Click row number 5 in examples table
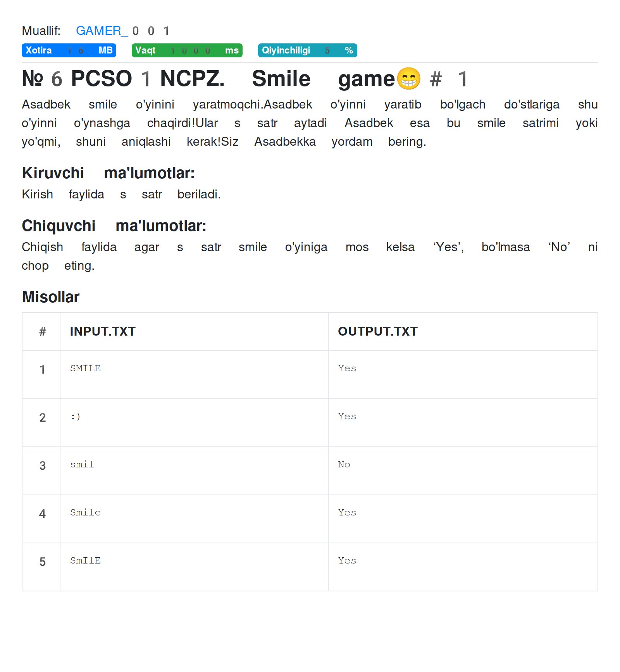Image resolution: width=620 pixels, height=672 pixels. tap(42, 562)
